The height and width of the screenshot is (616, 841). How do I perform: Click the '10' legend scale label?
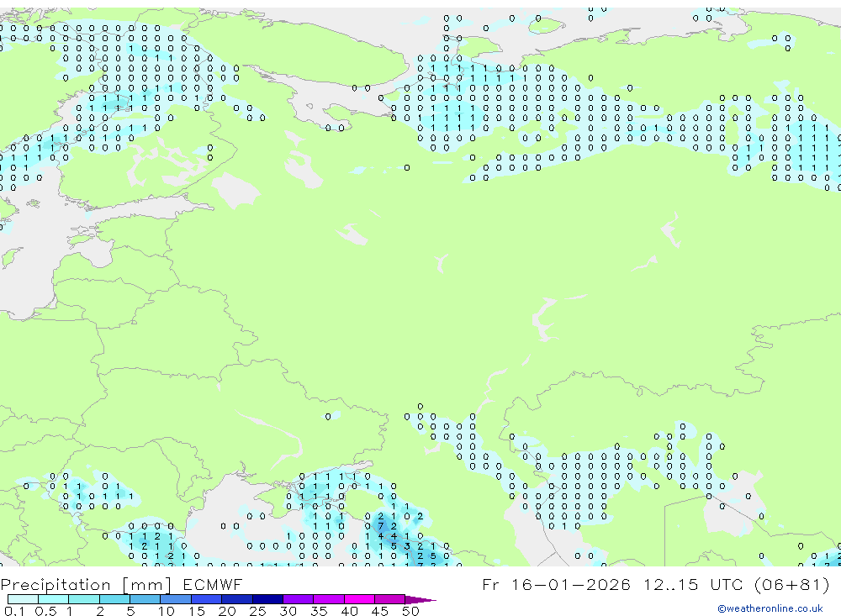167,611
